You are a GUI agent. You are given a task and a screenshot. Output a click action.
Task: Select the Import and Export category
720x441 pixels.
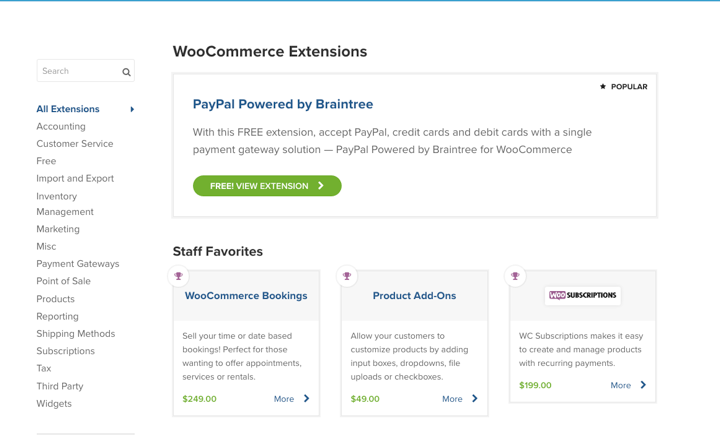click(75, 178)
